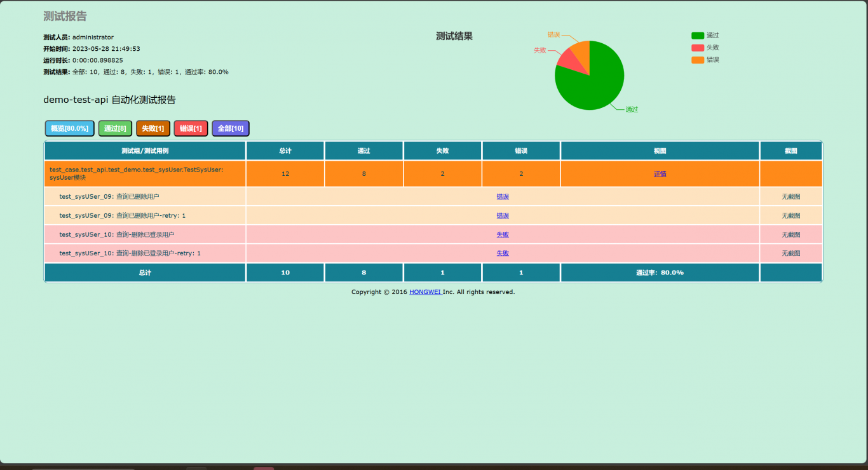Open 错误 link for 查询已删除用户 row

(503, 196)
